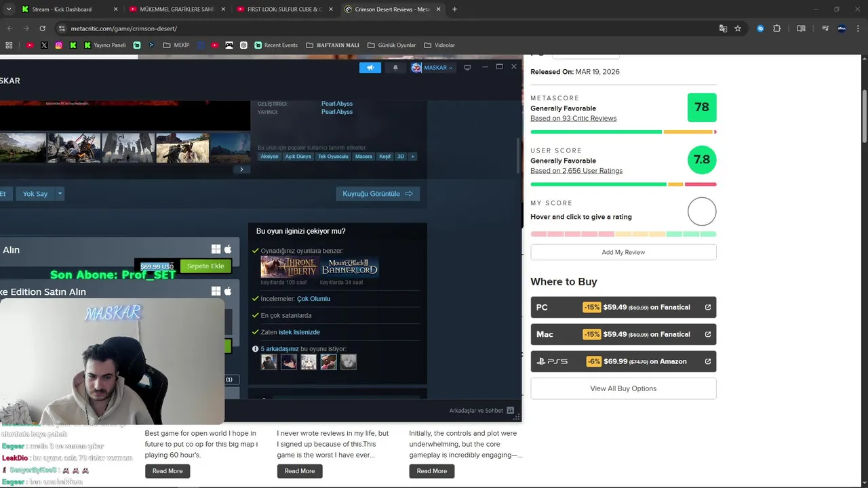The height and width of the screenshot is (488, 868).
Task: Click Pearl Abyss developer link
Action: click(x=337, y=104)
